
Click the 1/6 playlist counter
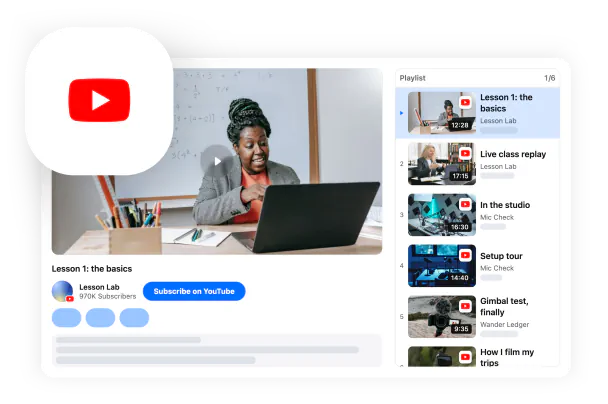point(549,78)
